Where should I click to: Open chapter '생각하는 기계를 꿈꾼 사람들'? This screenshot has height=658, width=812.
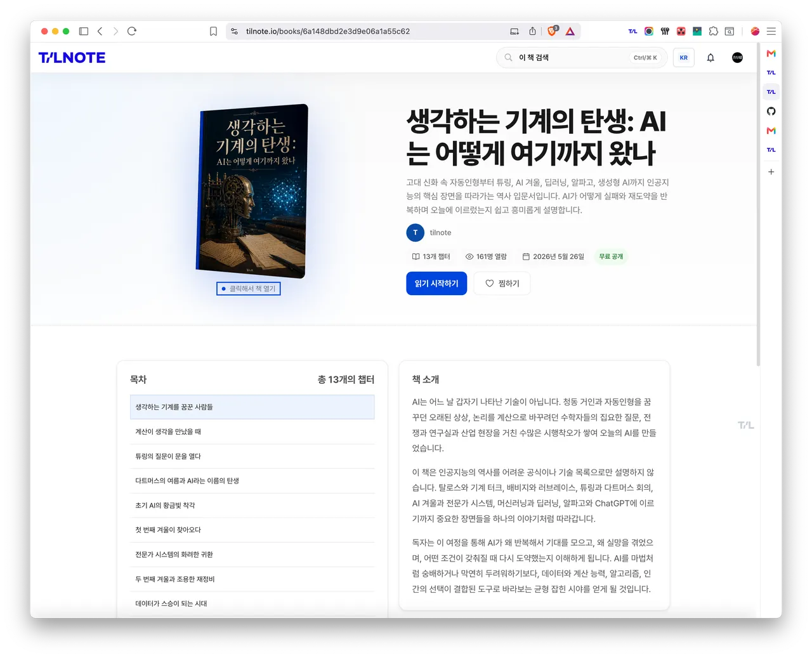pos(252,407)
